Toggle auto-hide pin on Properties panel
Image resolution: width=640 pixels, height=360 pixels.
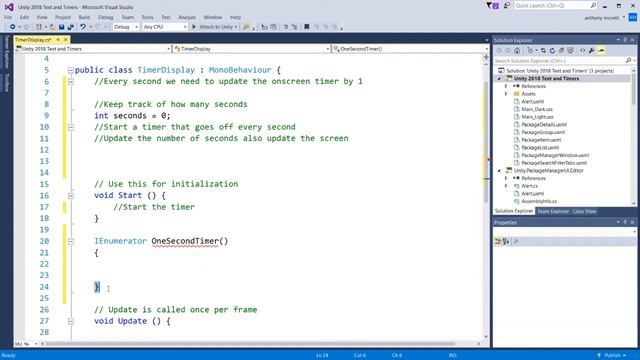click(x=625, y=222)
